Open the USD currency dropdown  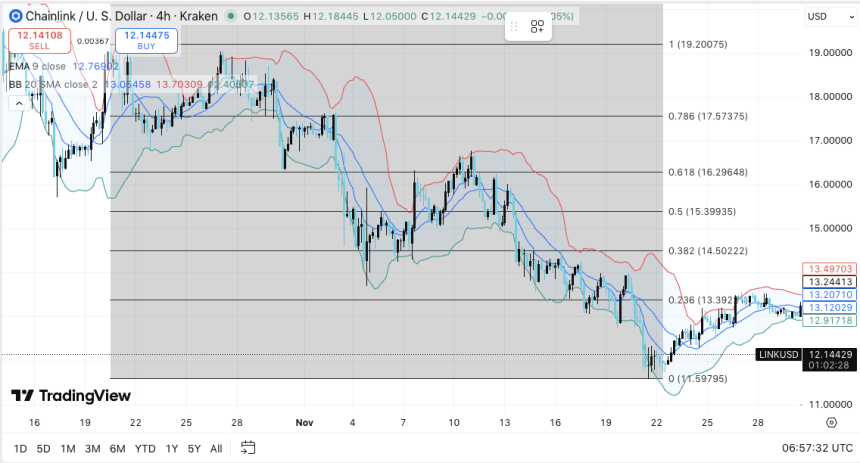point(829,17)
